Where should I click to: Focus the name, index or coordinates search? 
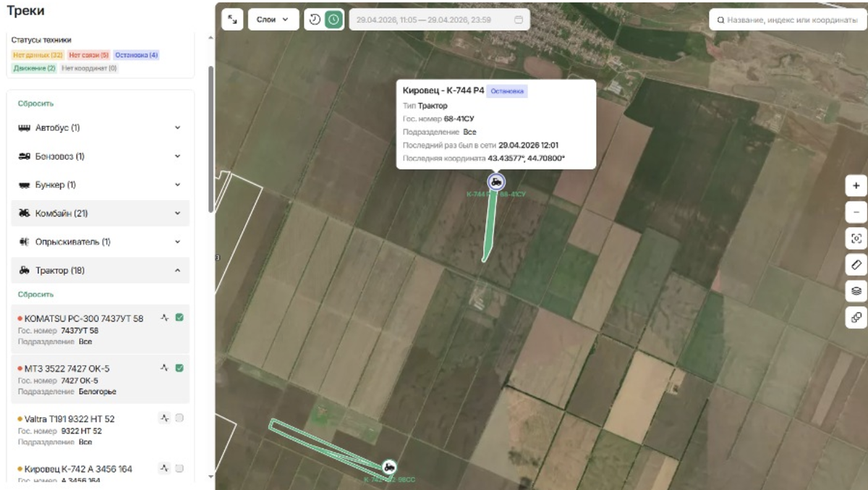788,20
